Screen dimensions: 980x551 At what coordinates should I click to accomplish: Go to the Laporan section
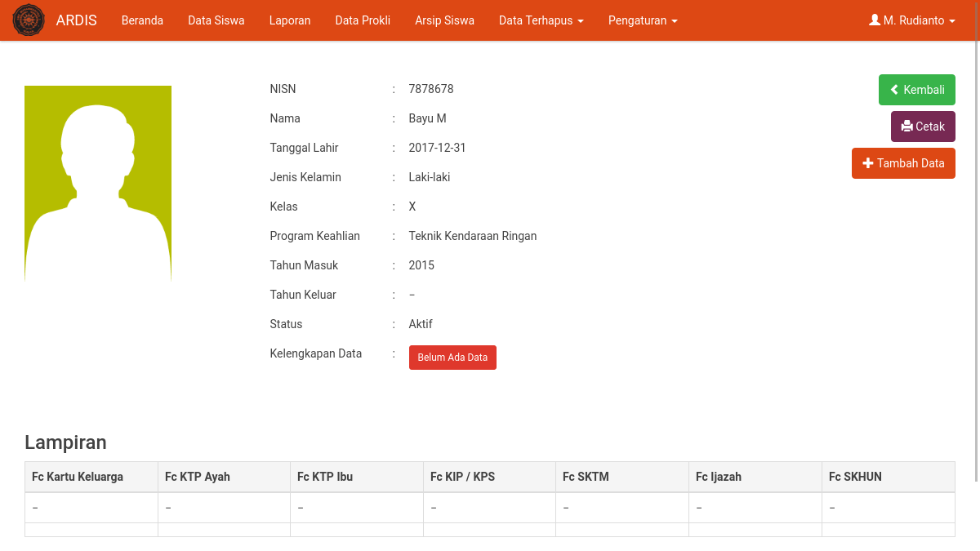click(290, 20)
